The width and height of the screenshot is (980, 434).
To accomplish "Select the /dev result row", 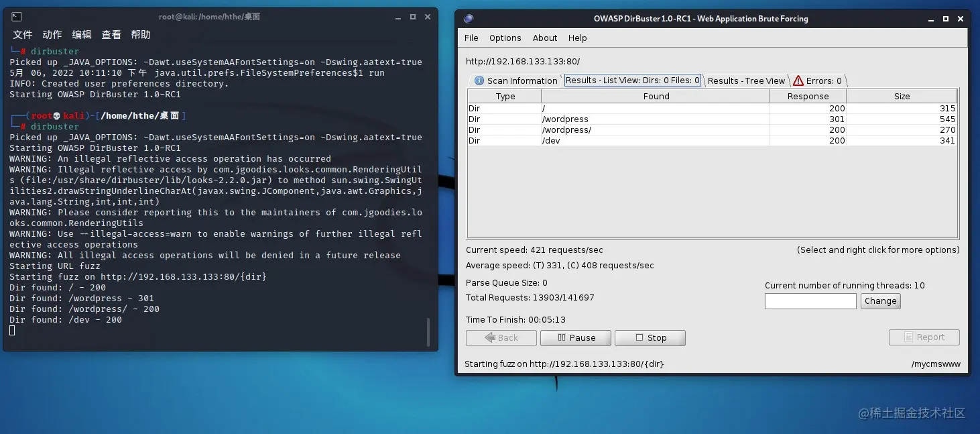I will tap(713, 140).
